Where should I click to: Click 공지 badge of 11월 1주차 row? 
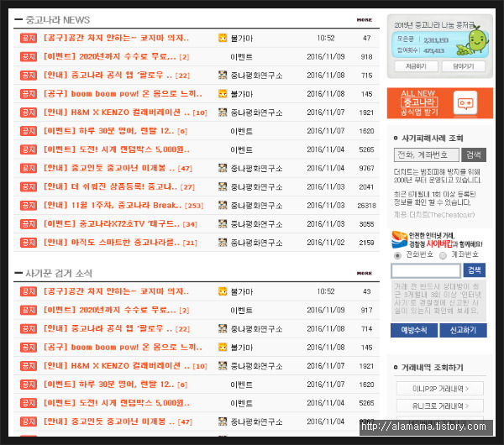click(x=29, y=206)
